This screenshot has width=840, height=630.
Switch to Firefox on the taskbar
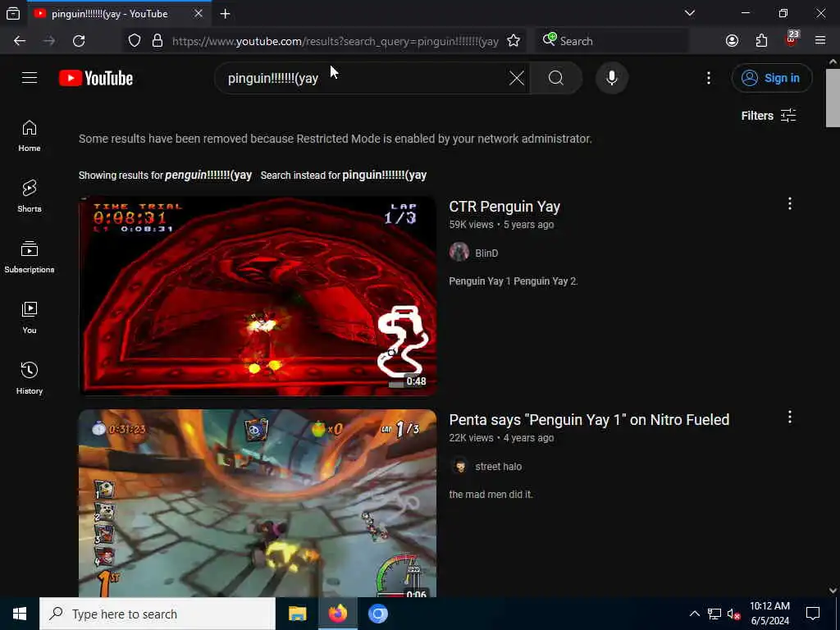click(337, 614)
